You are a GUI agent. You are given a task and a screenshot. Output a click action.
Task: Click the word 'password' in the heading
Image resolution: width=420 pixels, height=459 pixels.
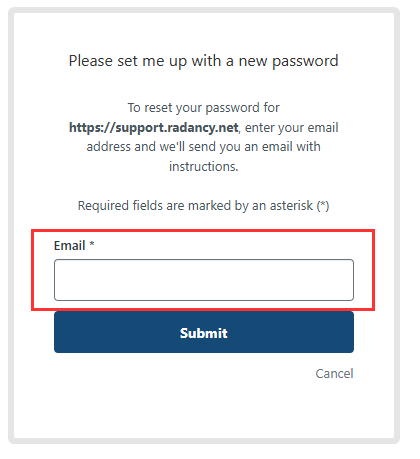305,62
